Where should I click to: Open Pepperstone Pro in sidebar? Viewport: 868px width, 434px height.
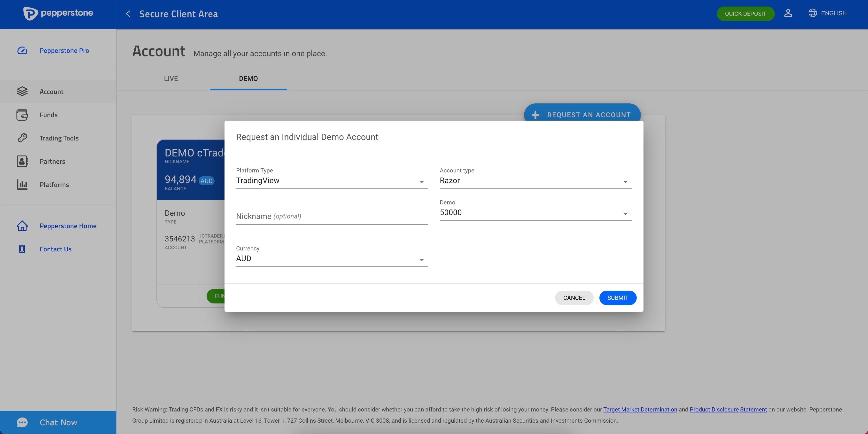58,51
